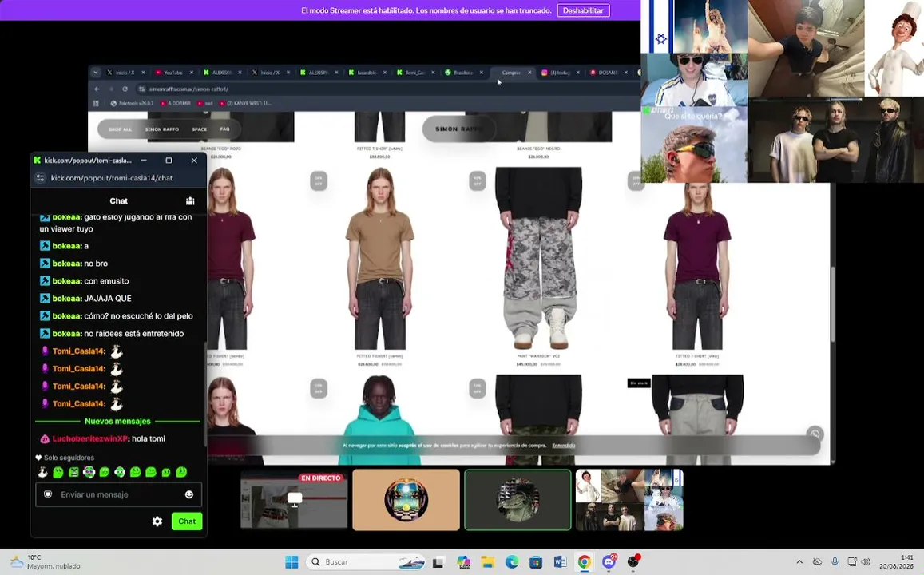The height and width of the screenshot is (575, 924).
Task: Go back using browser back arrow
Action: [x=97, y=89]
